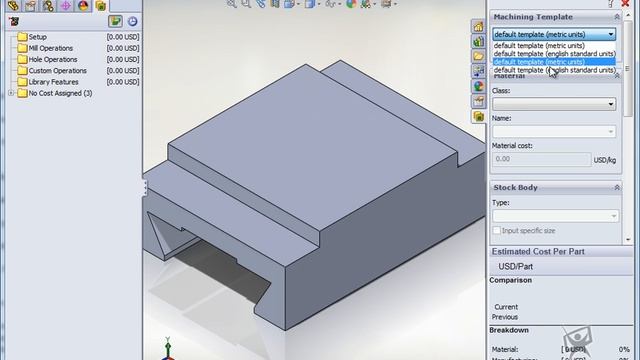The image size is (640, 360).
Task: Click the Zoom to Area icon
Action: tap(246, 4)
